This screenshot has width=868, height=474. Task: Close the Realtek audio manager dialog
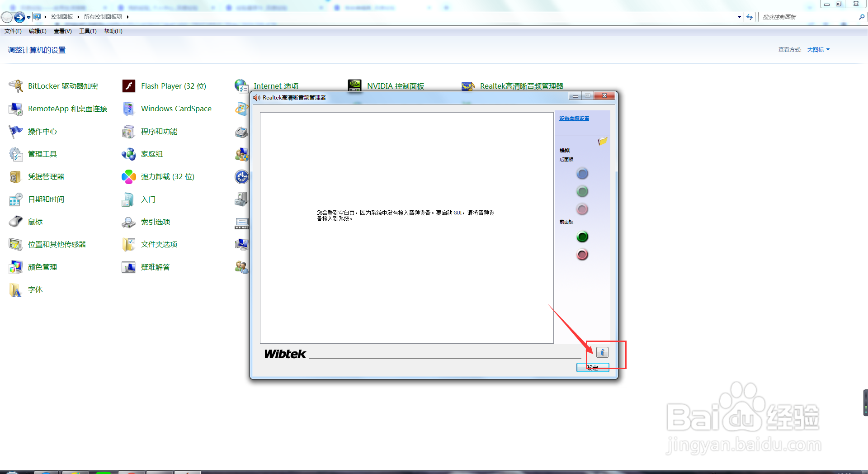[x=604, y=96]
